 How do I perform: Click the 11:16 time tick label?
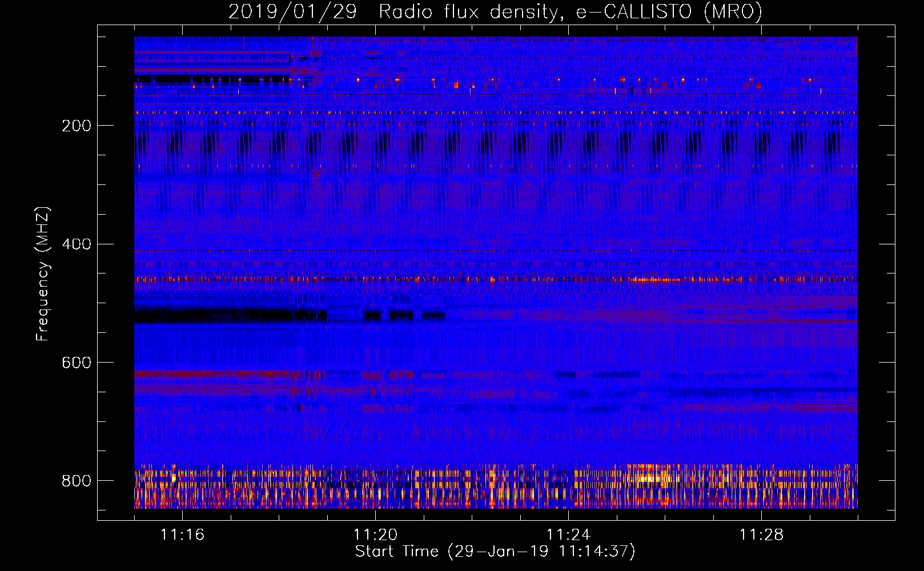(x=182, y=534)
